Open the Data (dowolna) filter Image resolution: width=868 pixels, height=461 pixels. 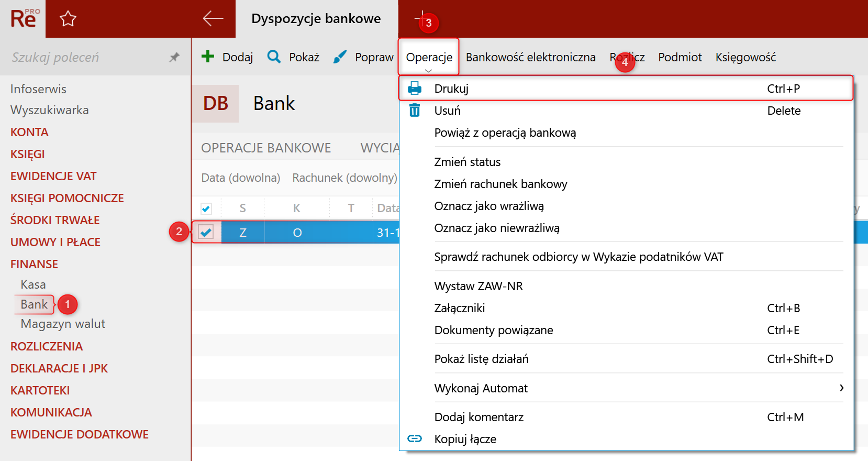coord(241,178)
